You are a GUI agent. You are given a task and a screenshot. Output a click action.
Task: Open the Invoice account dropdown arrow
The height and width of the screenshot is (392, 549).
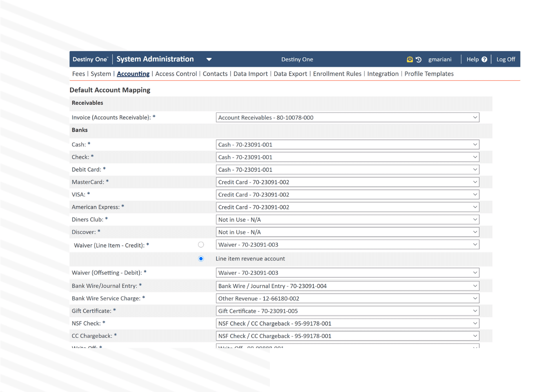[x=474, y=117]
